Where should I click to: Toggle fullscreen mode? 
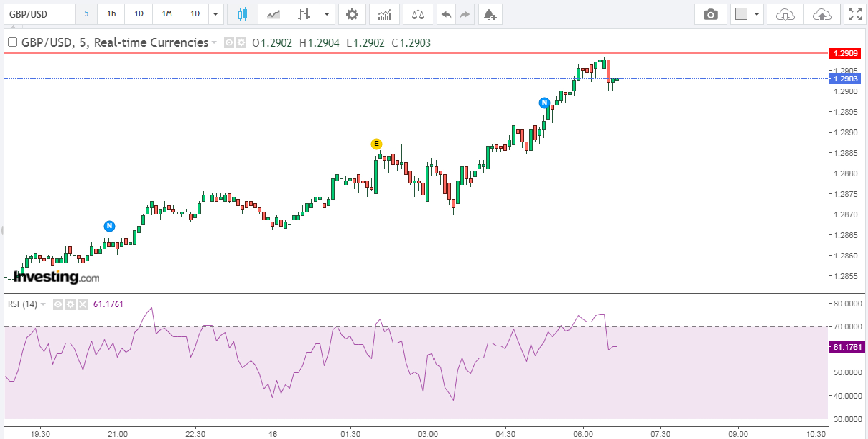pyautogui.click(x=855, y=14)
